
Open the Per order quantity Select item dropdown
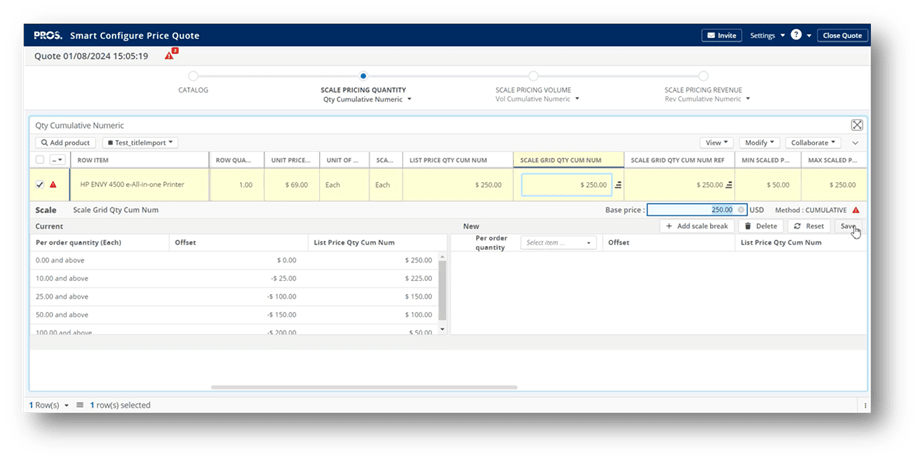coord(558,243)
